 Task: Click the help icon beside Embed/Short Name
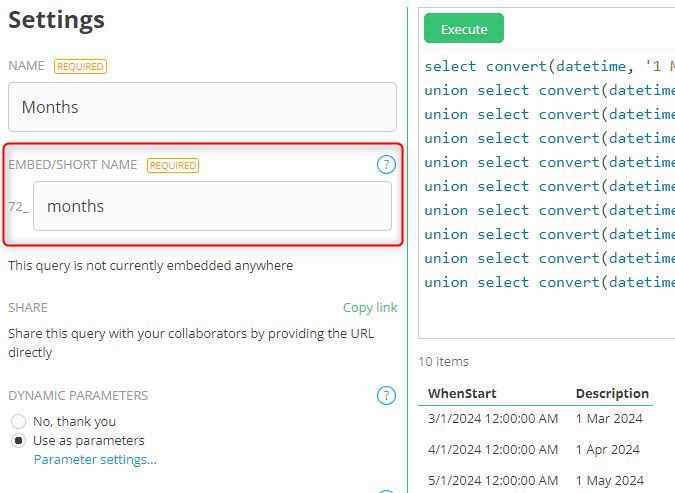click(386, 164)
